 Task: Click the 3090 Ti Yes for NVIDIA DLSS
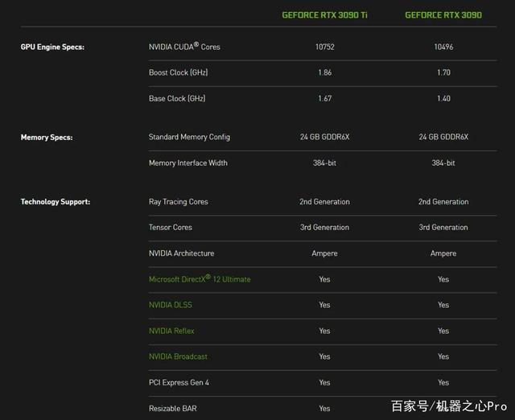[x=324, y=305]
